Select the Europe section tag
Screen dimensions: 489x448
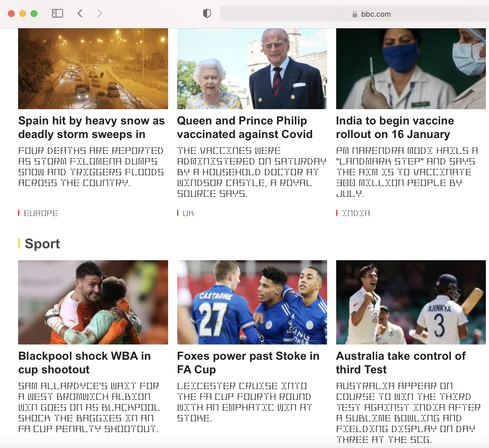41,213
